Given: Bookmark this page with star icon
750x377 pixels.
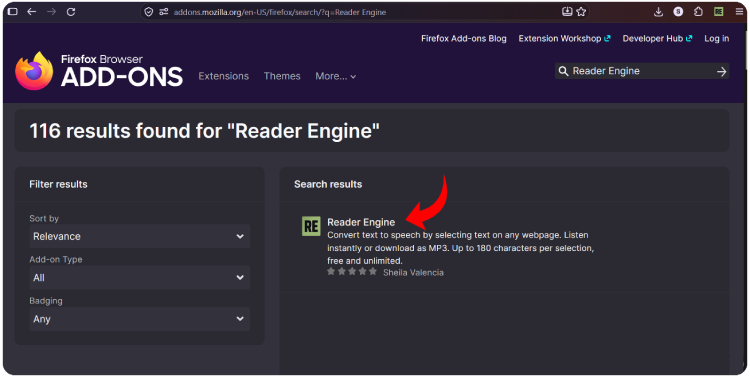Looking at the screenshot, I should pos(581,12).
